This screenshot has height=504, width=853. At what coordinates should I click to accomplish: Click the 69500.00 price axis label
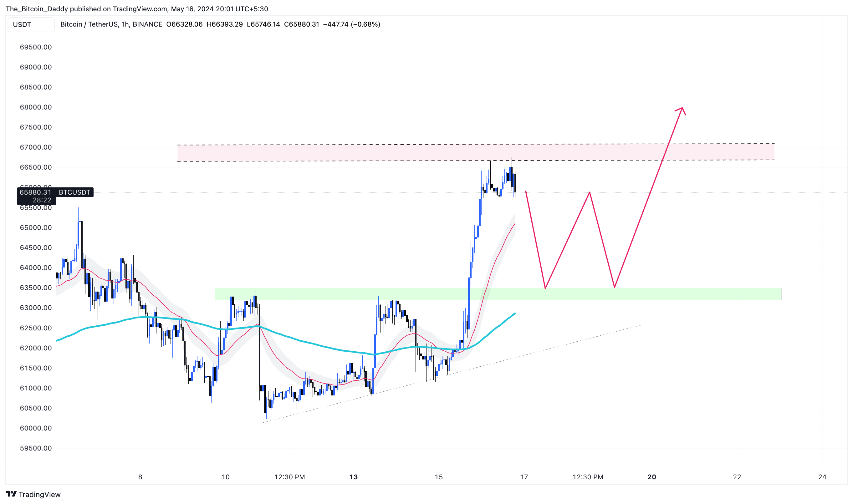pos(36,47)
